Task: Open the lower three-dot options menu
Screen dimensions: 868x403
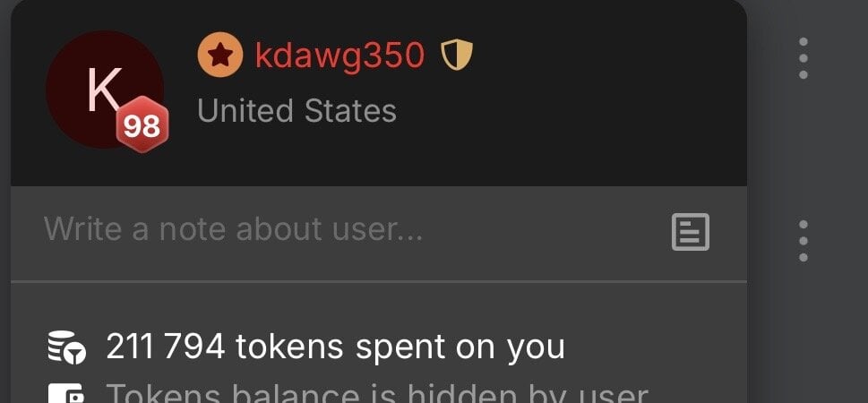Action: point(804,241)
